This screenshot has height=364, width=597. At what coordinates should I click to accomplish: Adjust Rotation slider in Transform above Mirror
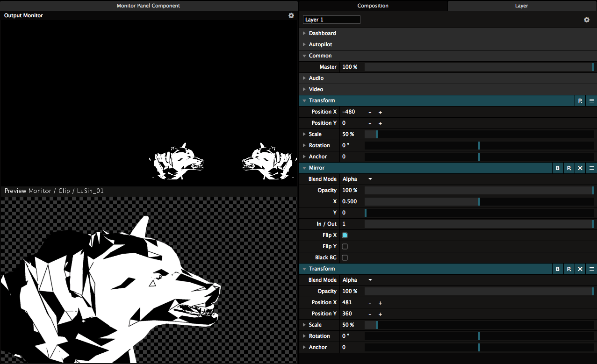point(479,145)
